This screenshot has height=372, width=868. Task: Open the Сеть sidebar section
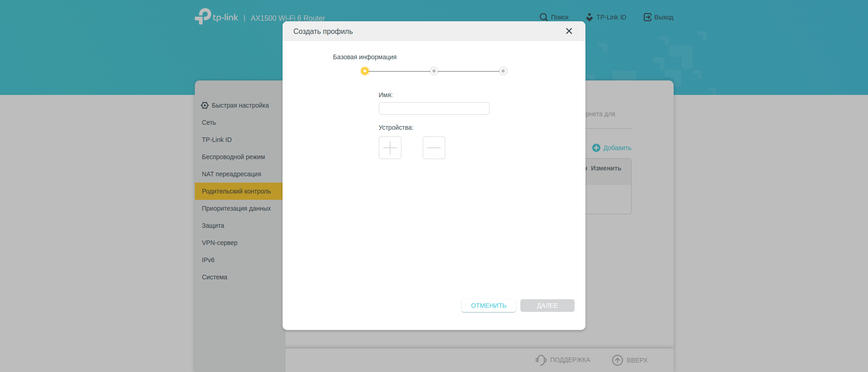[x=209, y=122]
